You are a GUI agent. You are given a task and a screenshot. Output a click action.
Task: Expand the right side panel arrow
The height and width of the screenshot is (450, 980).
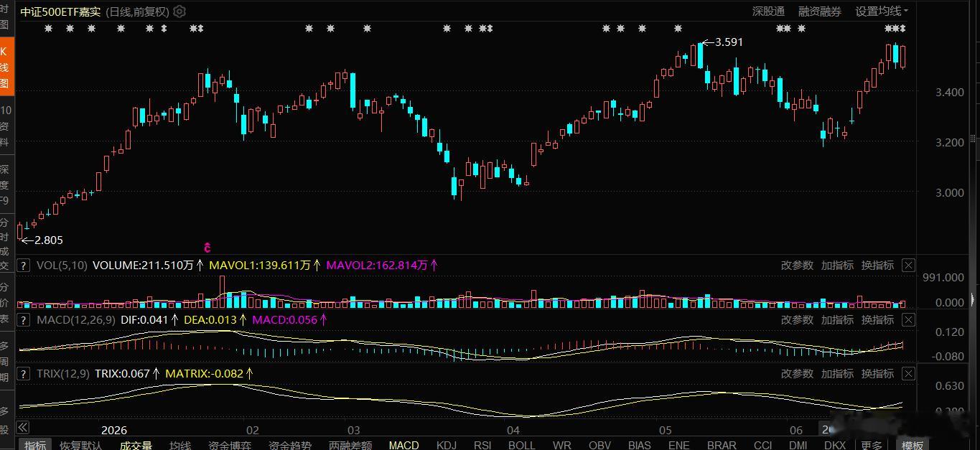point(974,299)
